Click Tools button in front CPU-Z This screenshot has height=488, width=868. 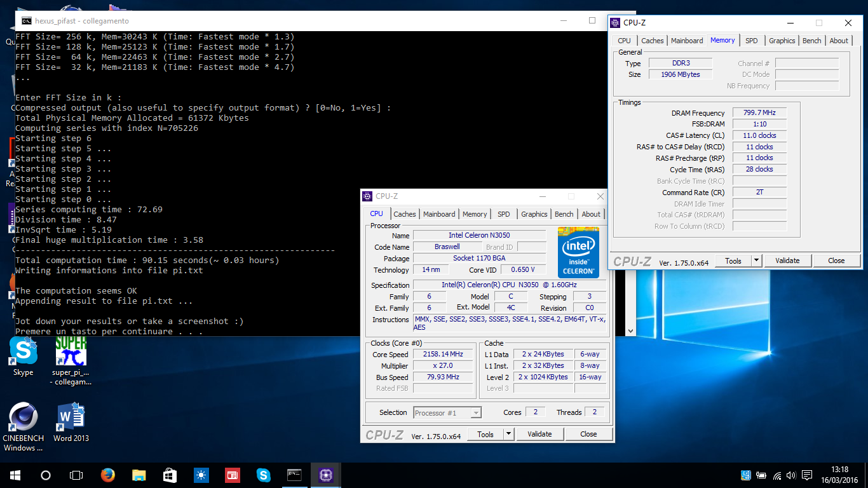click(x=485, y=435)
